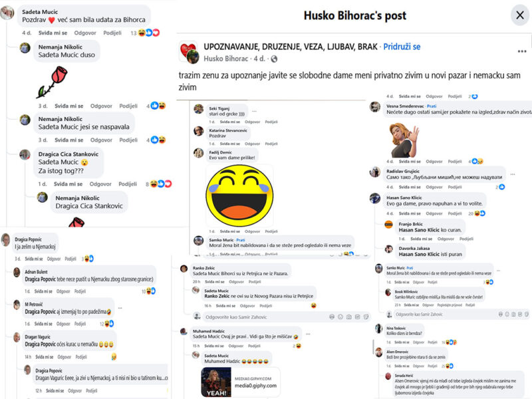Open options dots next to Muhamed Hadzic comment
The width and height of the screenshot is (532, 399).
tap(308, 334)
